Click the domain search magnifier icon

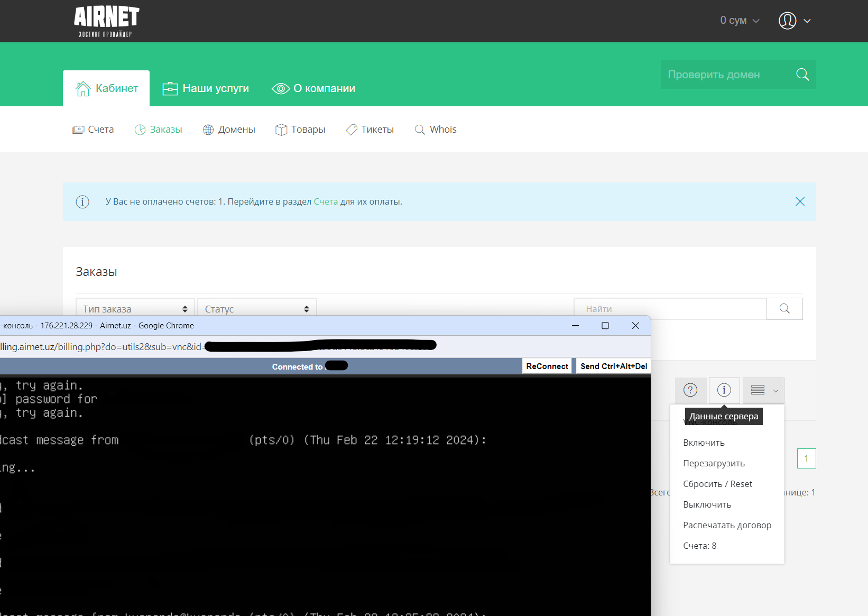(802, 75)
